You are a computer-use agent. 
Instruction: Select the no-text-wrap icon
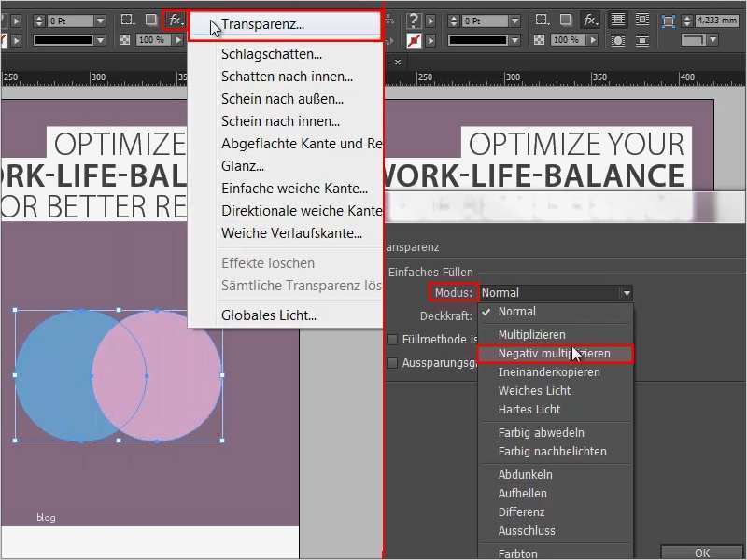point(619,20)
